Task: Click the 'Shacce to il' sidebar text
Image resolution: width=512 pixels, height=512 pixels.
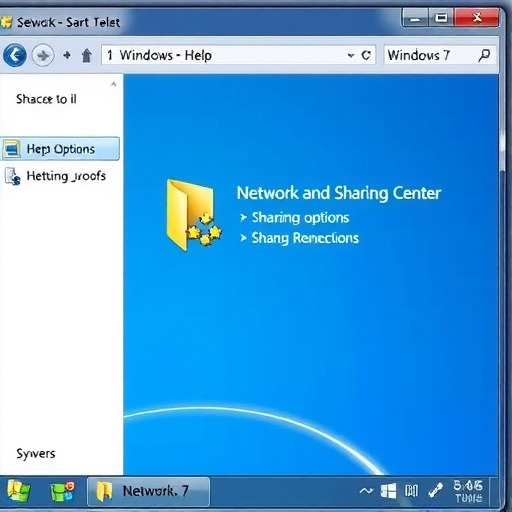Action: point(46,99)
